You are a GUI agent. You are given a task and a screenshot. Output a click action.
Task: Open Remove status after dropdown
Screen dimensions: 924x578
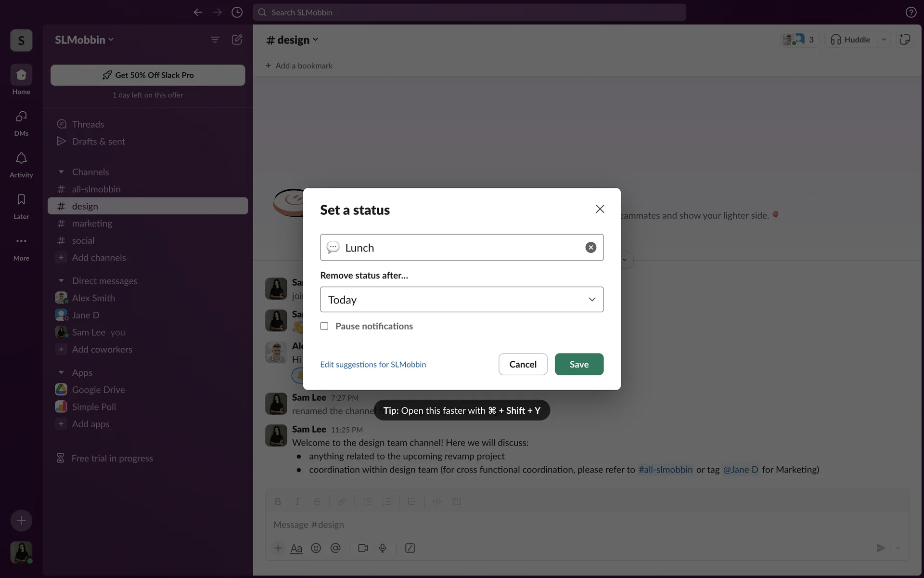point(462,300)
